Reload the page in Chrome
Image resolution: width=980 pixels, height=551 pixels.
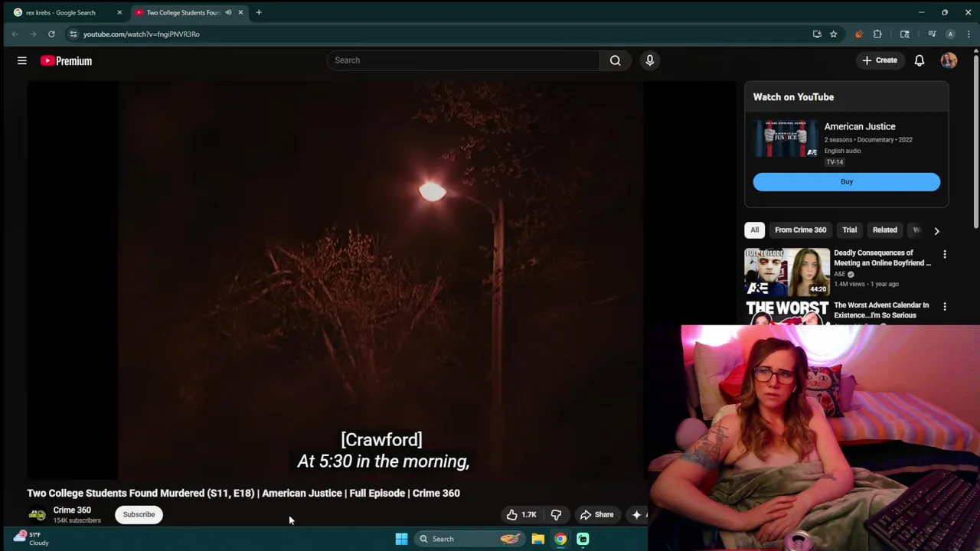pyautogui.click(x=51, y=34)
